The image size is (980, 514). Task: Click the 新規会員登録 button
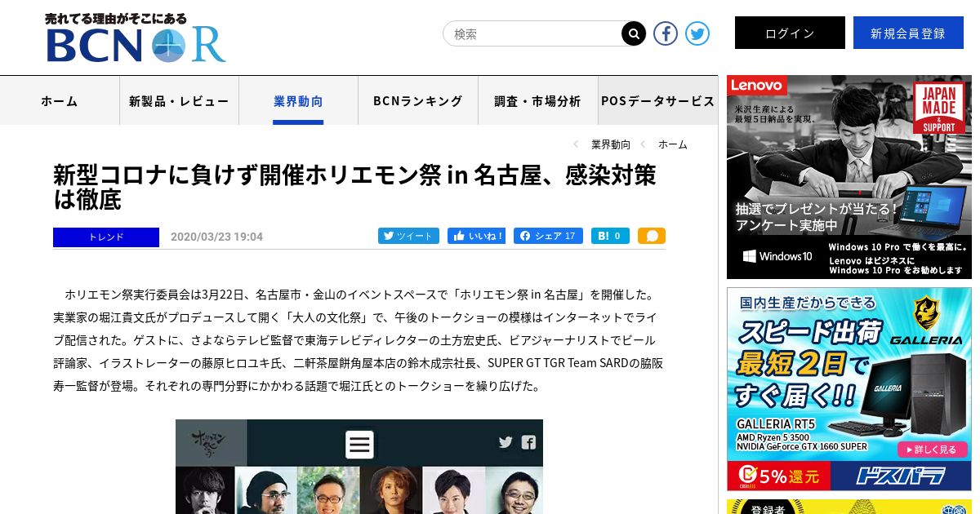(908, 33)
